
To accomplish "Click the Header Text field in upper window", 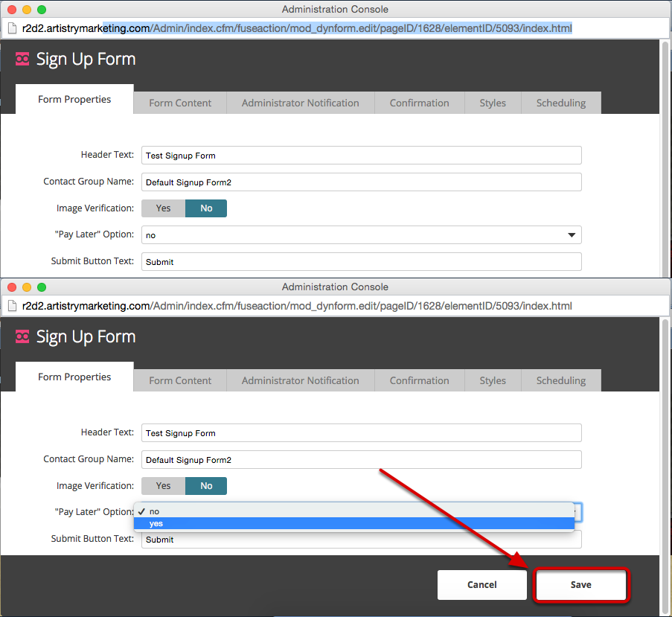I will click(x=361, y=156).
